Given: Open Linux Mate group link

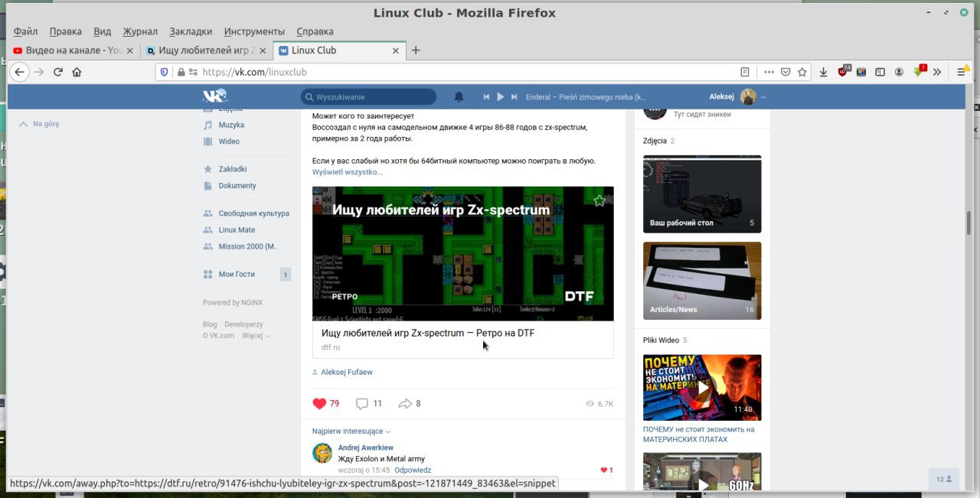Looking at the screenshot, I should [237, 229].
